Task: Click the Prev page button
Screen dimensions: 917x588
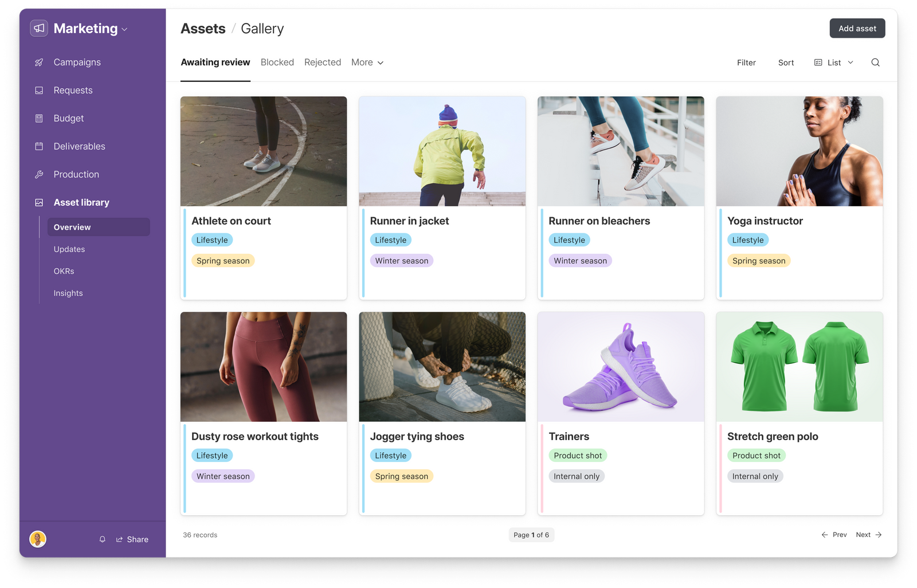Action: (834, 535)
